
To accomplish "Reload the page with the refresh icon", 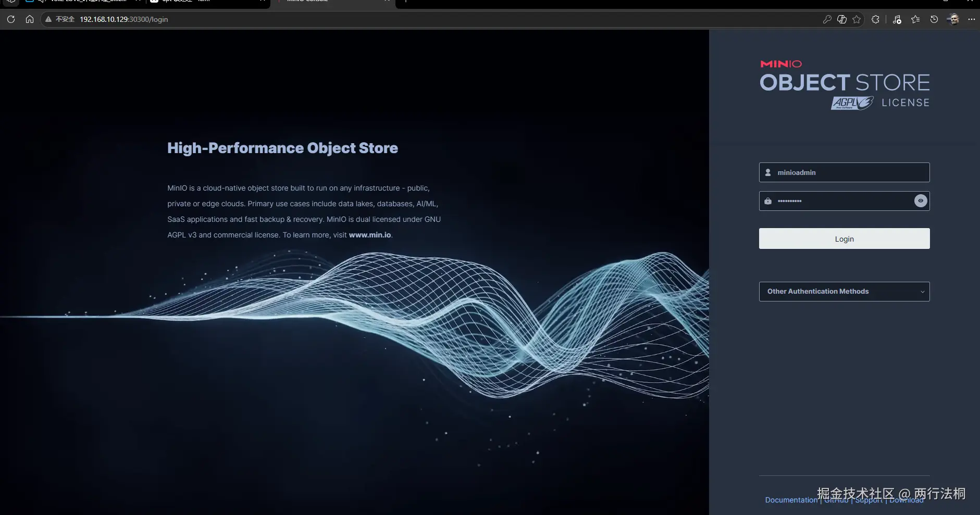I will click(11, 19).
